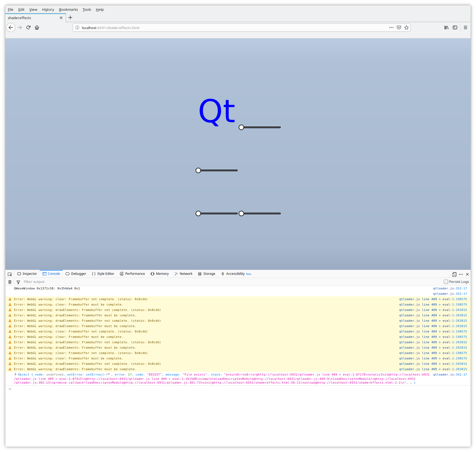Open devtools customize ellipsis menu
Screen dimensions: 476x452
pyautogui.click(x=461, y=274)
